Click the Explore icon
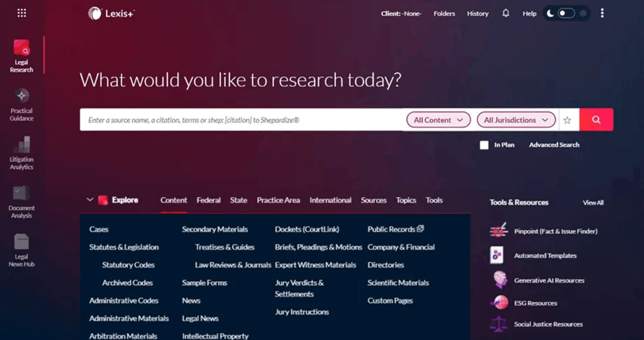Viewport: 644px width, 340px height. pos(103,200)
